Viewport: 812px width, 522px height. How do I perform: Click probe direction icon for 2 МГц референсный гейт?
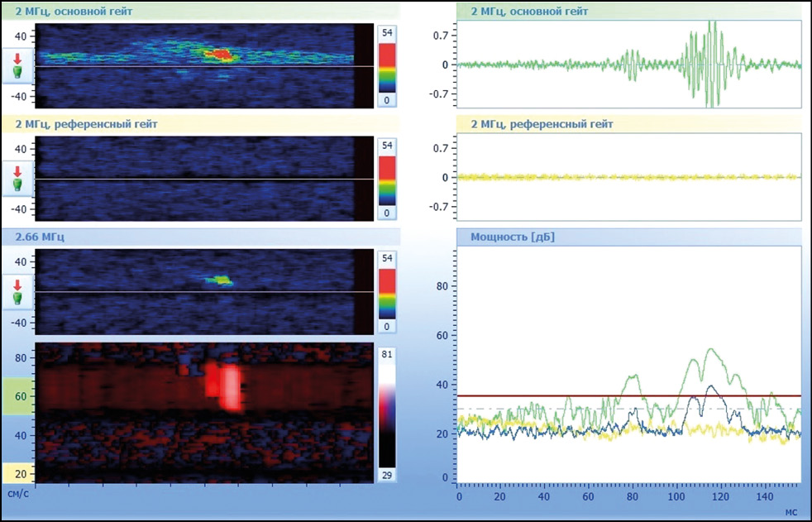pyautogui.click(x=18, y=179)
